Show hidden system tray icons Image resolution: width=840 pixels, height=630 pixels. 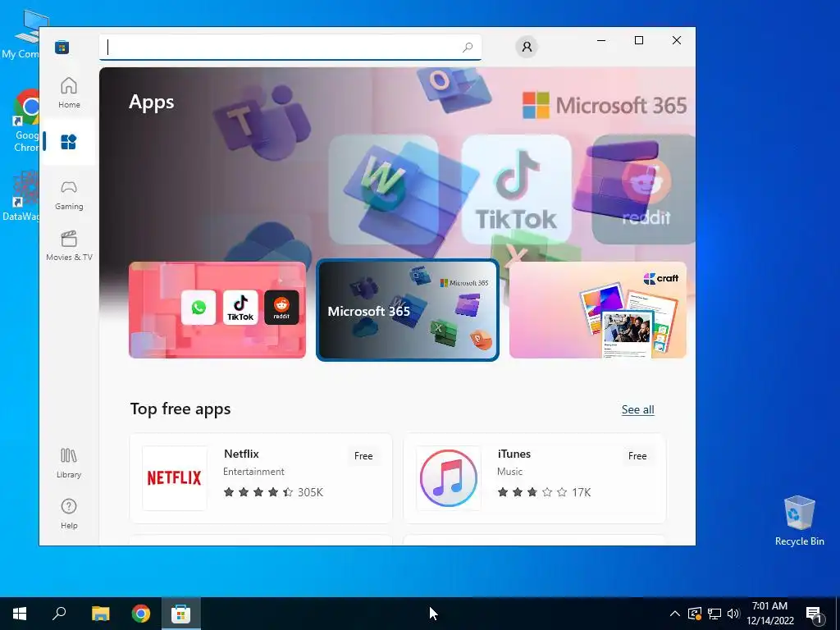(675, 614)
